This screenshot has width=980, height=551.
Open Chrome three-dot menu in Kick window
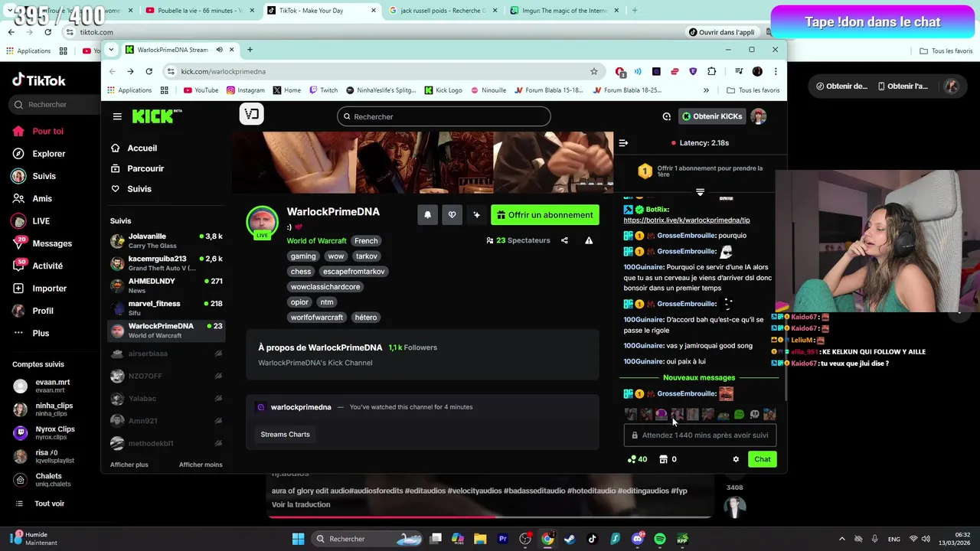click(776, 71)
